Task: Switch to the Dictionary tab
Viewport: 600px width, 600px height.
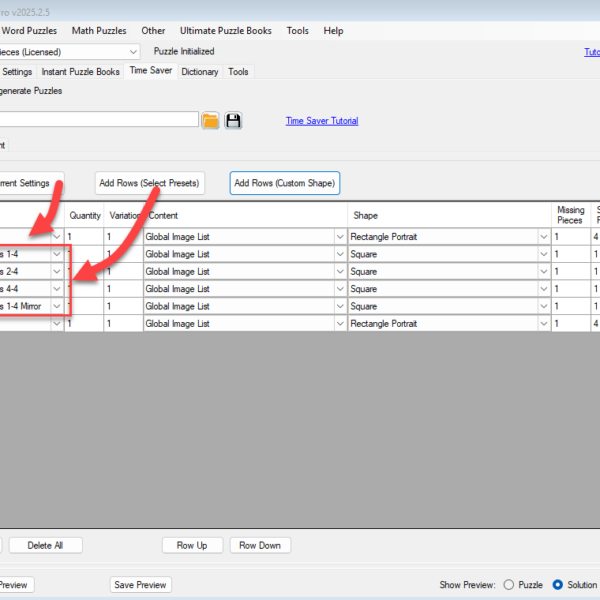Action: point(199,72)
